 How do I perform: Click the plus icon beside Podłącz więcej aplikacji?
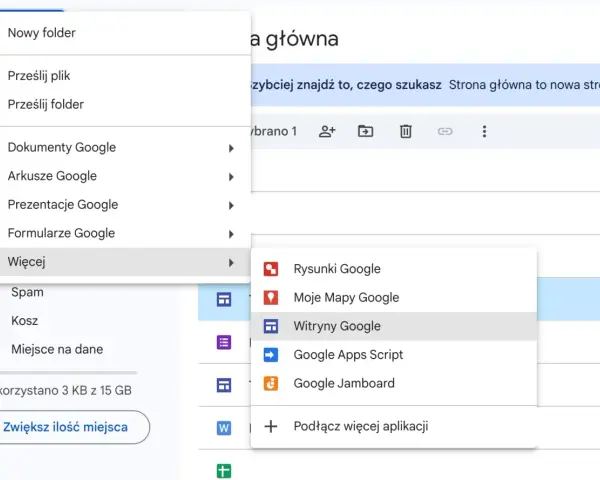point(271,426)
